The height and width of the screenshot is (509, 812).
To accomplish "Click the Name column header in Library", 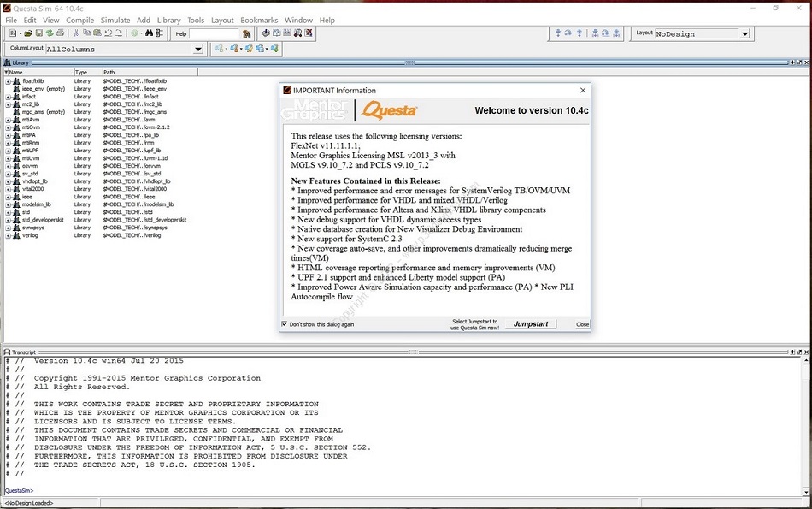I will tap(38, 72).
